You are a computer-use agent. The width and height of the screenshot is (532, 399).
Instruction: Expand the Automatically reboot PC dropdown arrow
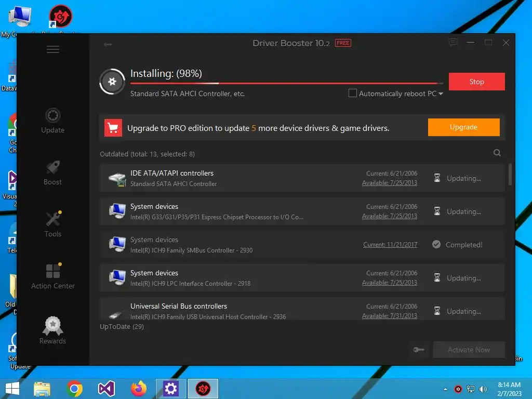(x=441, y=94)
